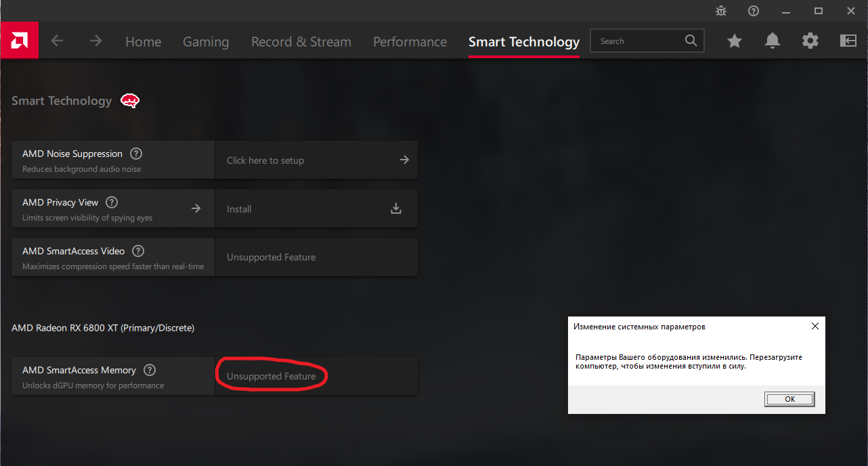Screen dimensions: 868x466
Task: Click Unlocks dGPU memory for performance text
Action: [x=93, y=386]
